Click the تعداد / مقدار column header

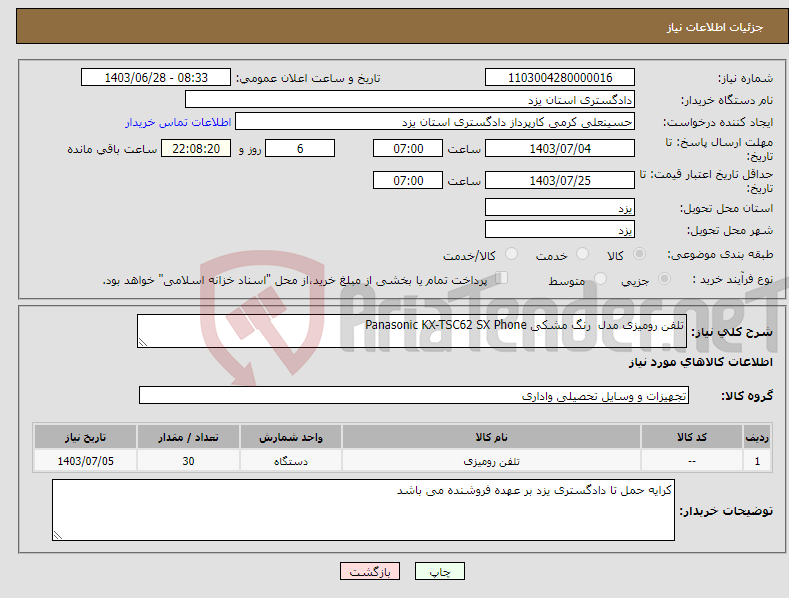coord(188,437)
